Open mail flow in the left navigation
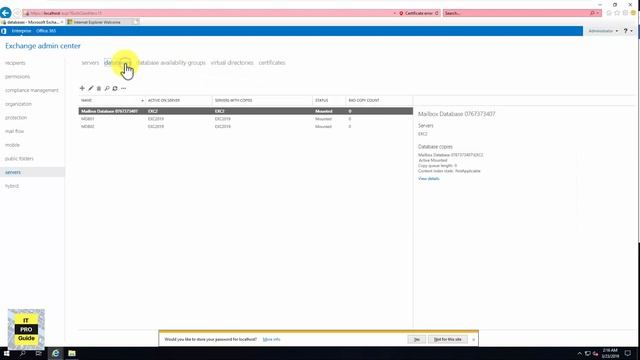Screen dimensions: 640x360 [x=14, y=131]
